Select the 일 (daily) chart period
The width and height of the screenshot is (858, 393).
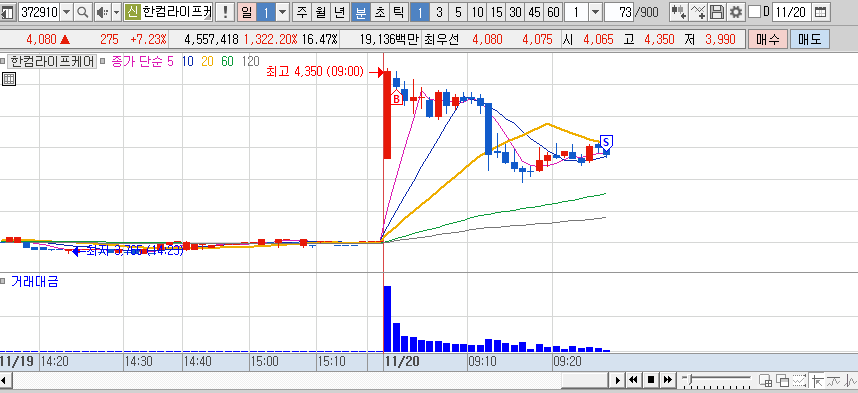[x=246, y=11]
